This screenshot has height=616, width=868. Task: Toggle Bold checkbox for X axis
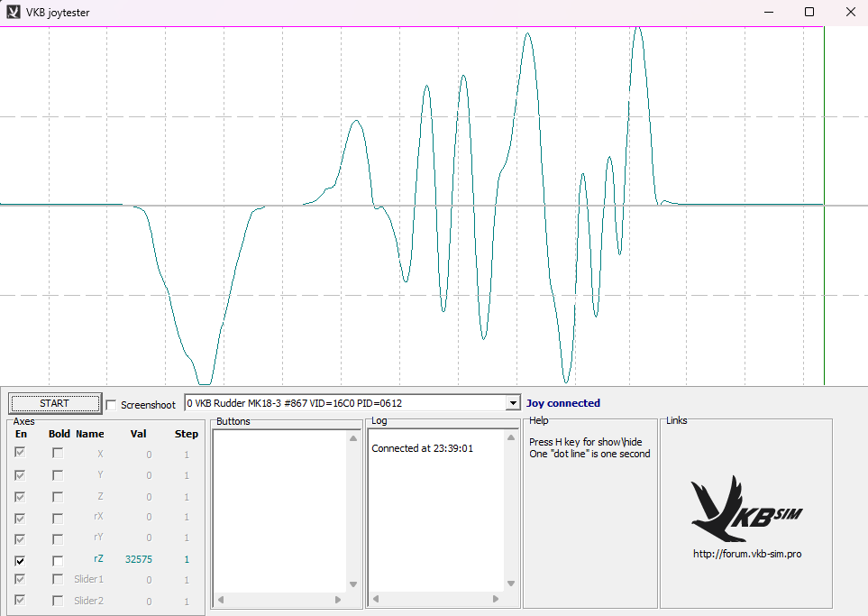(58, 455)
